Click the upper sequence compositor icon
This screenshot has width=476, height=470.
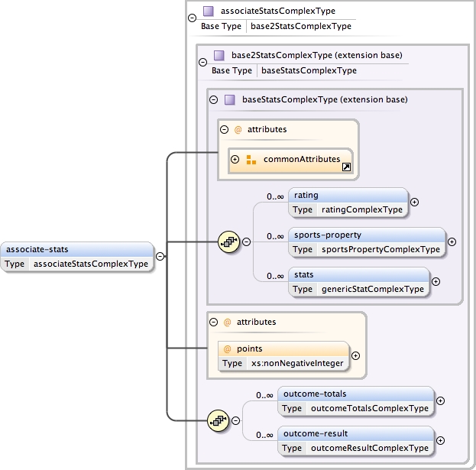tap(229, 242)
